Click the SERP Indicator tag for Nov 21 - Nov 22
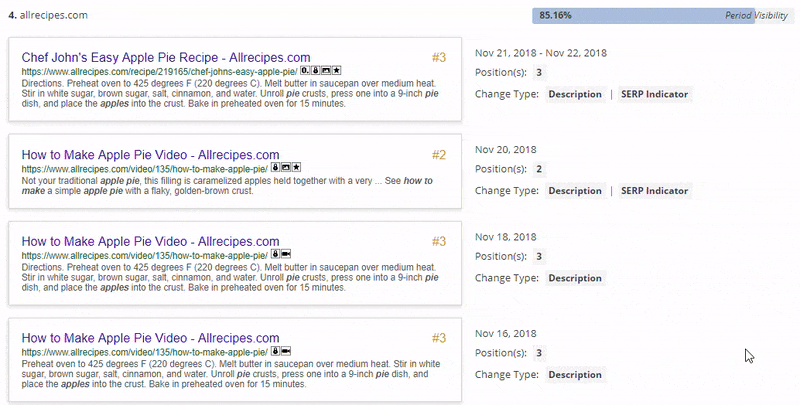Image resolution: width=800 pixels, height=405 pixels. [655, 94]
